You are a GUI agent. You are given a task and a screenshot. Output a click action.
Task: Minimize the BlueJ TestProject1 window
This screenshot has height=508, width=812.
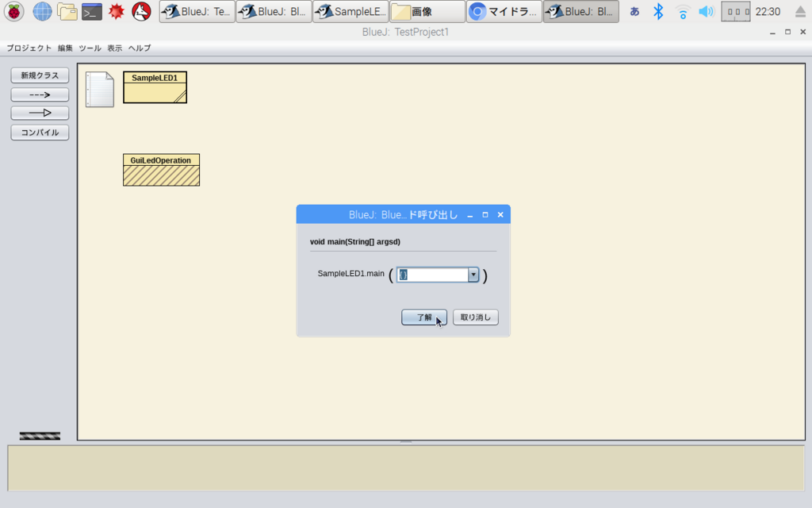tap(772, 32)
